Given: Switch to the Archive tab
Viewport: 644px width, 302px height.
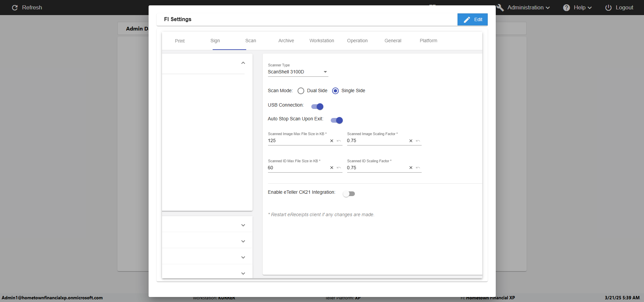Looking at the screenshot, I should tap(286, 41).
